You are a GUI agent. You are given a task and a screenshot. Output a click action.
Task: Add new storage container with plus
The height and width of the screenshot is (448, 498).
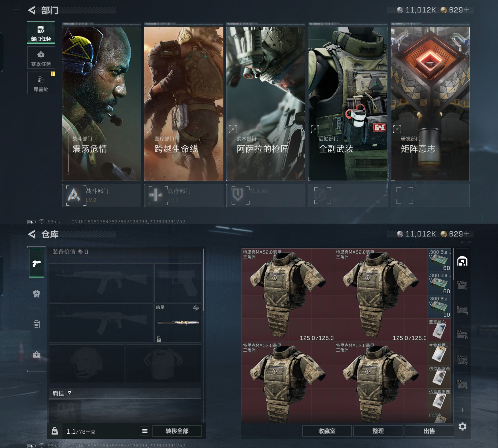(x=462, y=410)
